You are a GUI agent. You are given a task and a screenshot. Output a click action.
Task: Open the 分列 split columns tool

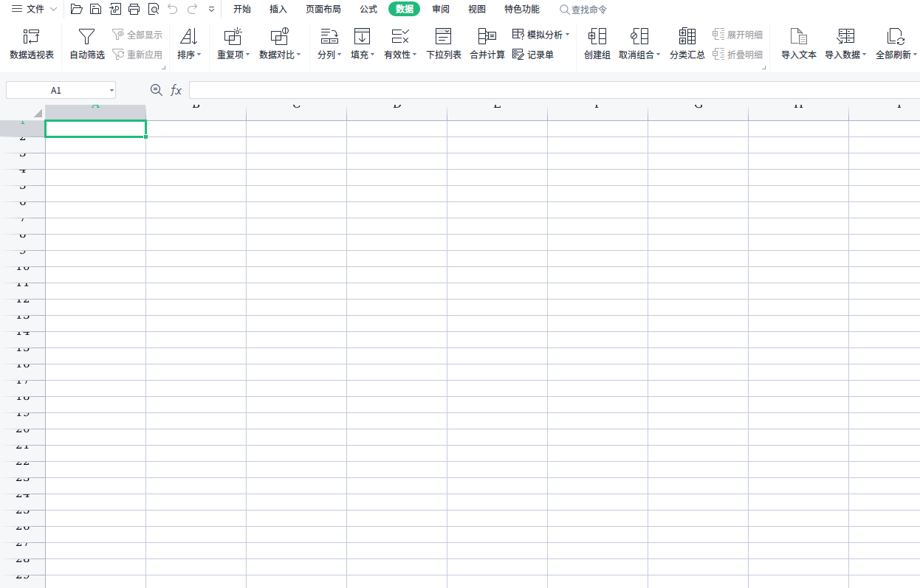tap(329, 44)
